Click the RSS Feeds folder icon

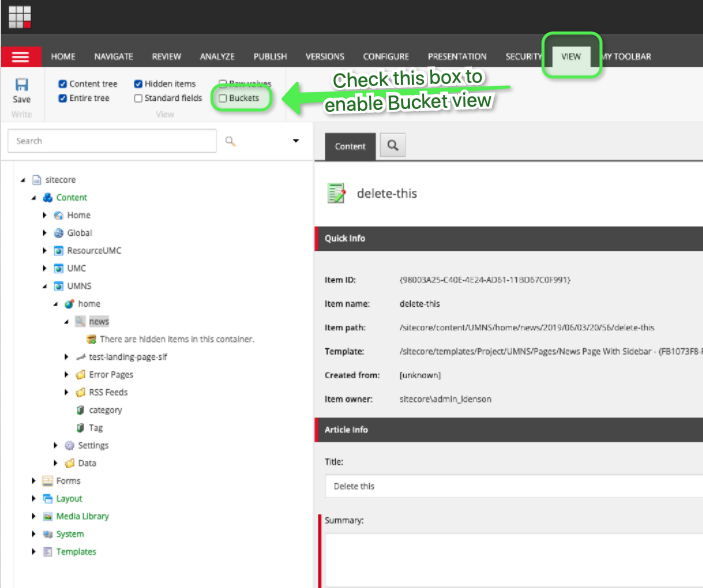(x=81, y=392)
